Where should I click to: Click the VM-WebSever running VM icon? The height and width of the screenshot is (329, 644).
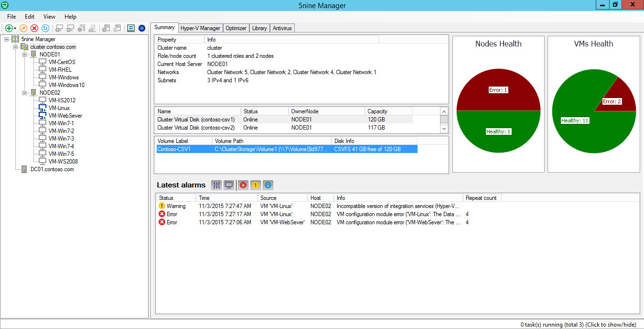tap(43, 116)
